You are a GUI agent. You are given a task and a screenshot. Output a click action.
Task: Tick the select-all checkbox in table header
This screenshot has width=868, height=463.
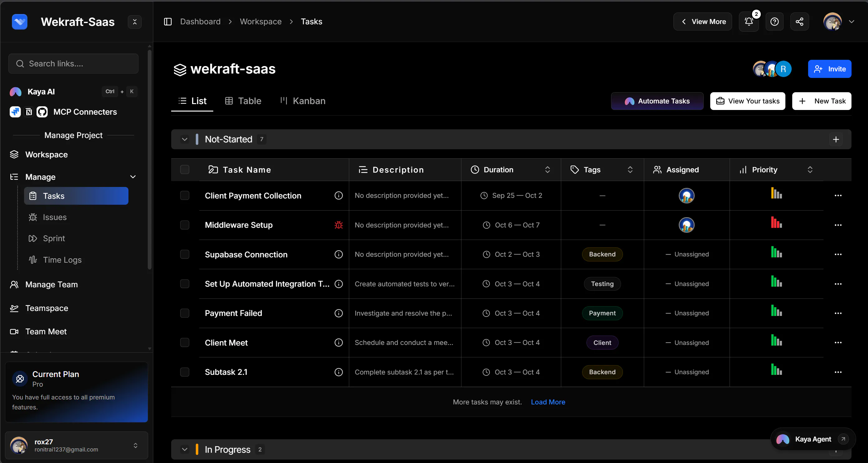pyautogui.click(x=184, y=170)
